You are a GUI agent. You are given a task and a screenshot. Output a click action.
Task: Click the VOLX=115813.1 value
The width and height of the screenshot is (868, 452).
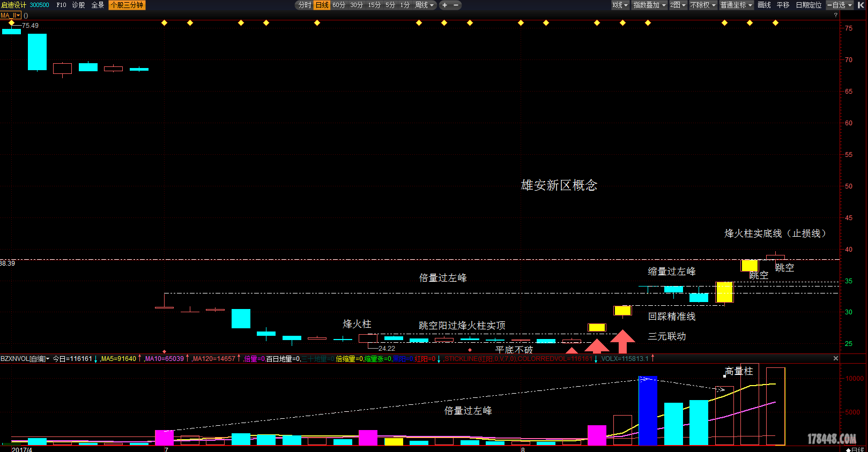tap(625, 359)
